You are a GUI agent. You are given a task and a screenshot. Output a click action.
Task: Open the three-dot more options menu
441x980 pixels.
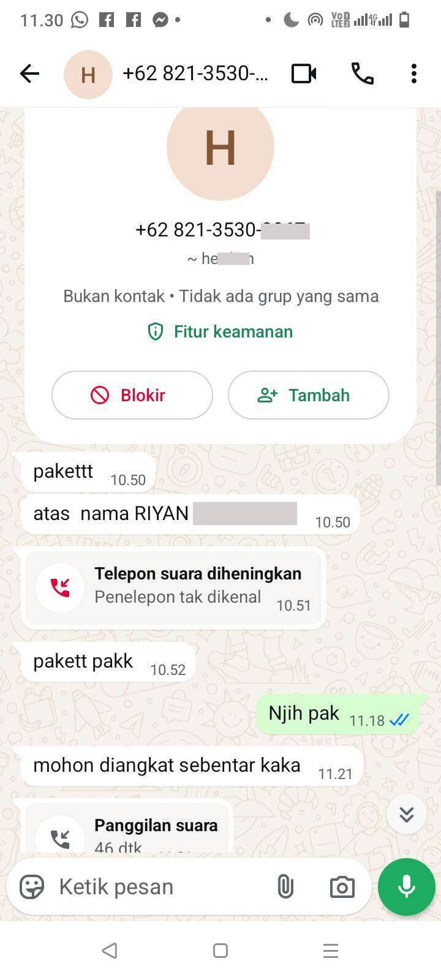pyautogui.click(x=414, y=74)
